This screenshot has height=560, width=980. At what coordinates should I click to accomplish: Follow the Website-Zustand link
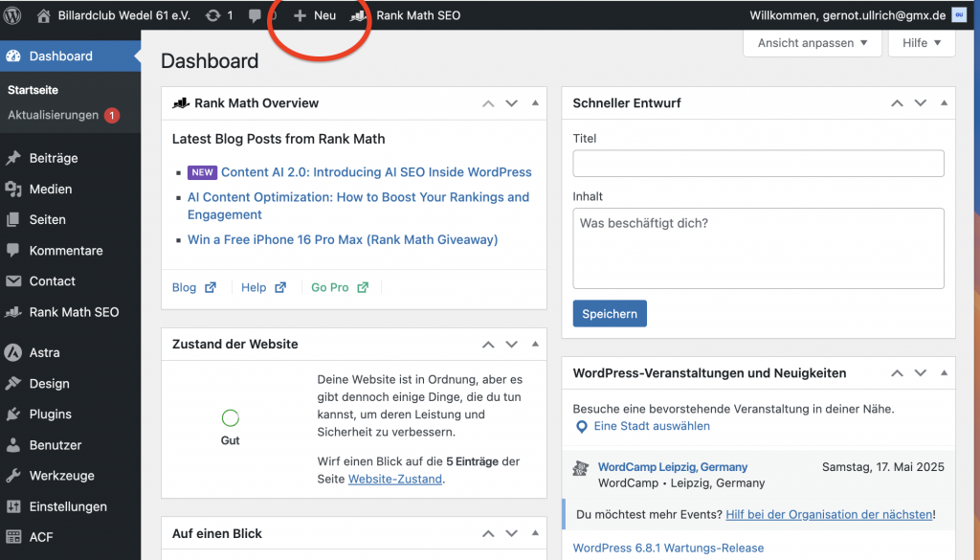pos(395,479)
